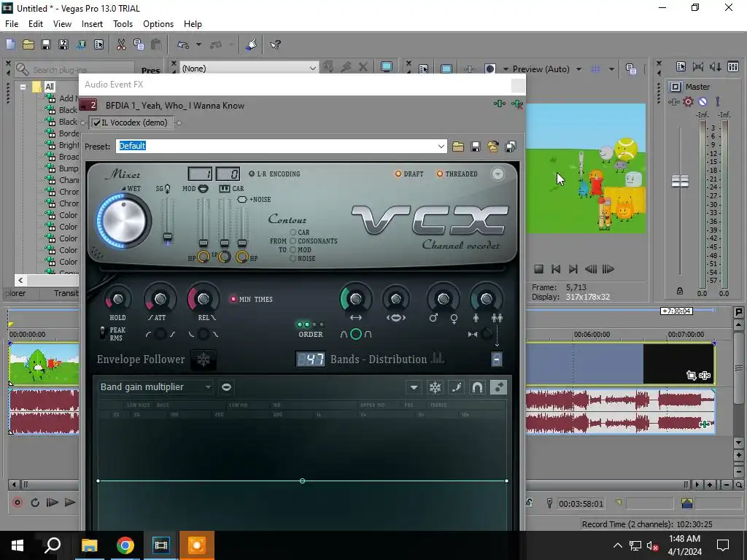Expand the Band gain multiplier dropdown

(208, 387)
